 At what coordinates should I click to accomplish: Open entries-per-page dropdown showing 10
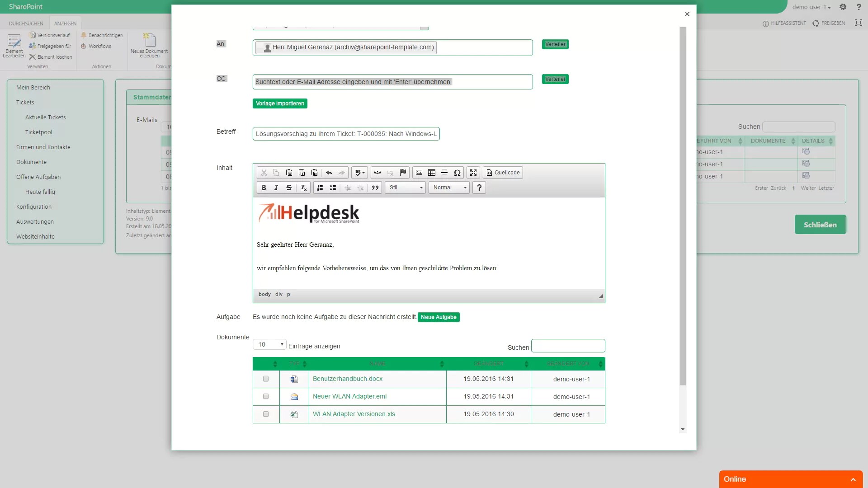269,344
